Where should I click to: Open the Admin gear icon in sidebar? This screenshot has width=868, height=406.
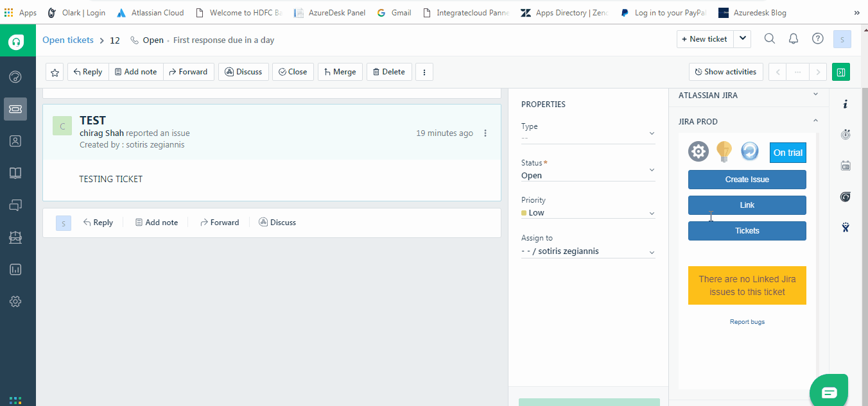tap(16, 301)
